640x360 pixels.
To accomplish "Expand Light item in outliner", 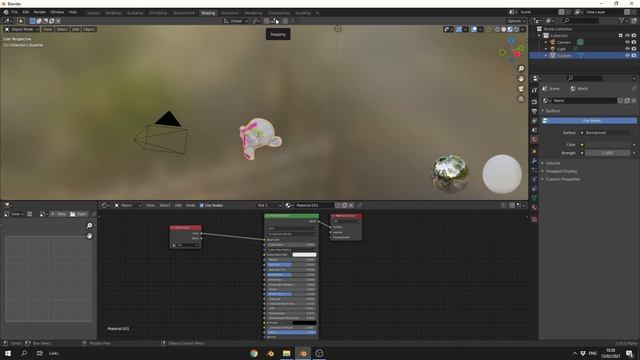I will pyautogui.click(x=546, y=49).
